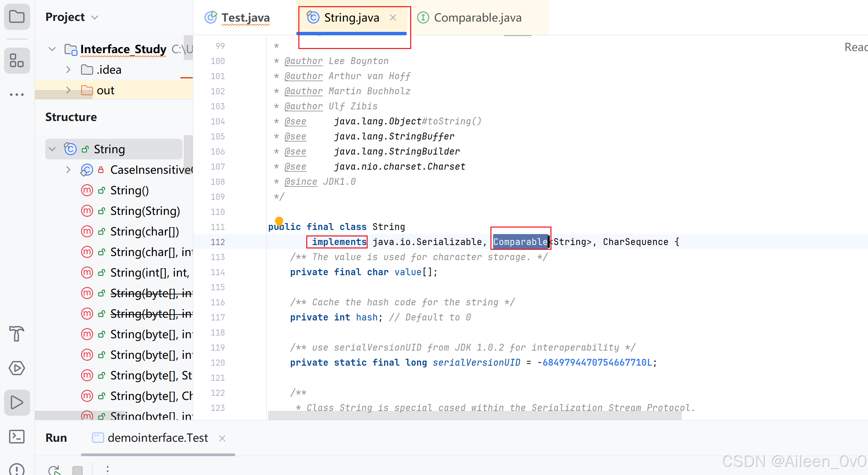
Task: Click the @see tag on line 104
Action: [x=295, y=121]
